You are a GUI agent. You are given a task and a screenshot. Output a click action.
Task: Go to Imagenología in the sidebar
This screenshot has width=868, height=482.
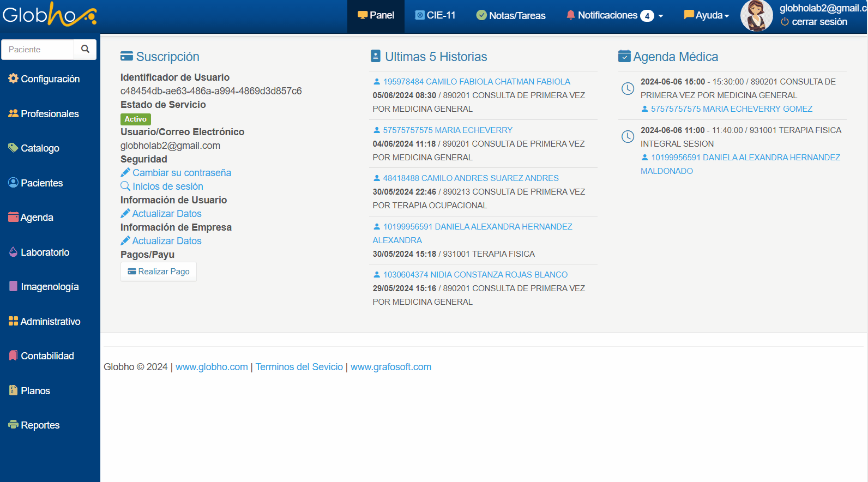(x=49, y=287)
